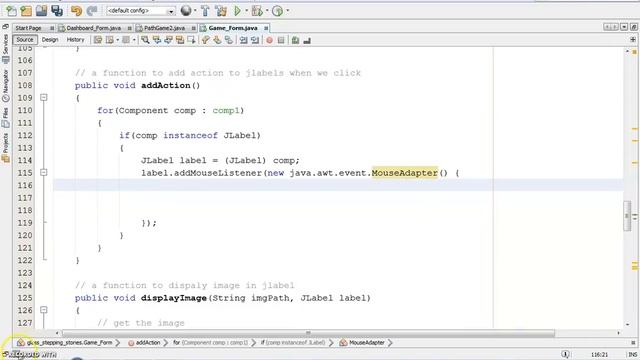Open Profile project dropdown arrow
The width and height of the screenshot is (640, 360).
[x=288, y=11]
